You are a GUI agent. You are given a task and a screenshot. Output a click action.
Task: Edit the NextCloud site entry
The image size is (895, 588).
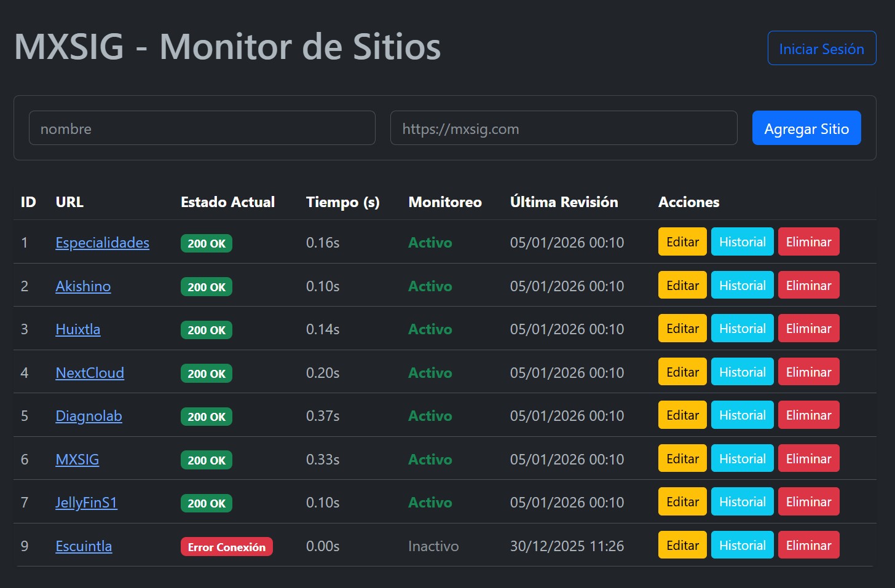(682, 371)
